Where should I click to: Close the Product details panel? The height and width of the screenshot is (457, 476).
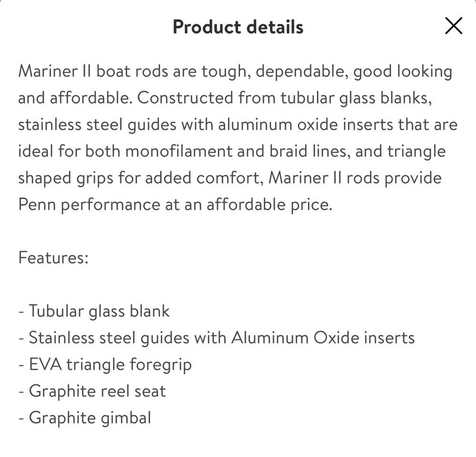click(x=453, y=26)
